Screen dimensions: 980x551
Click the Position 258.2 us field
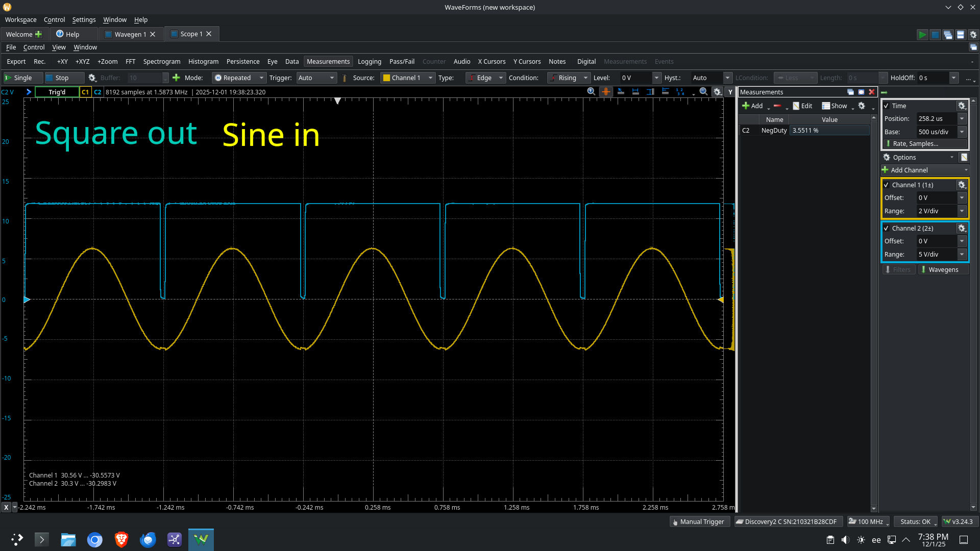click(x=936, y=118)
